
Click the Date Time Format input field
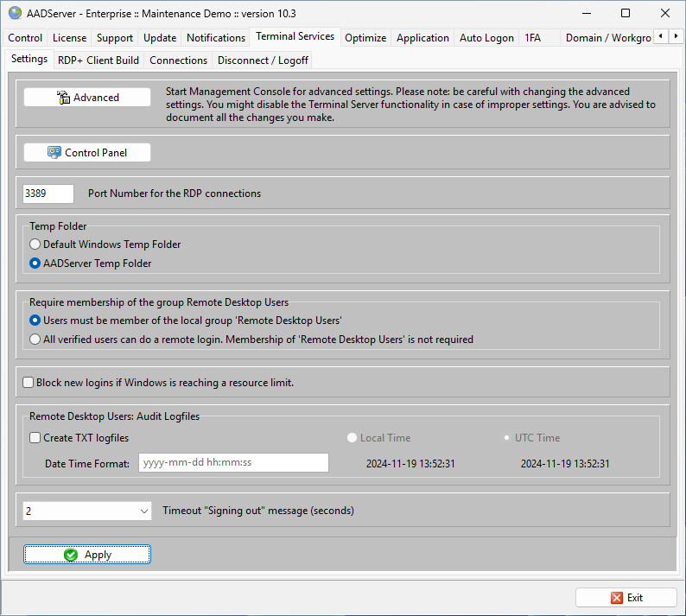tap(233, 463)
